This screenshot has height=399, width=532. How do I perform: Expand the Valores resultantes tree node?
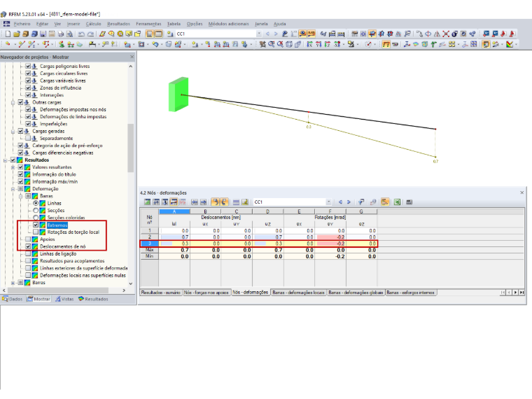click(x=13, y=167)
